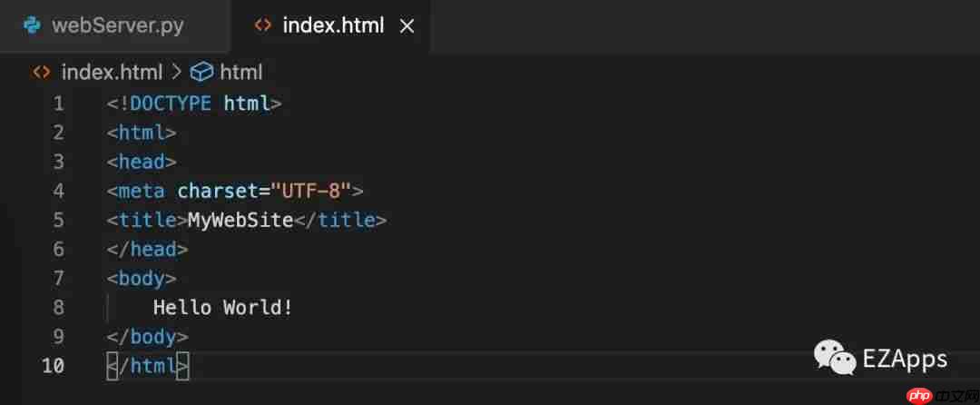
Task: Click the WeChat logo beside EZApps
Action: (x=834, y=357)
